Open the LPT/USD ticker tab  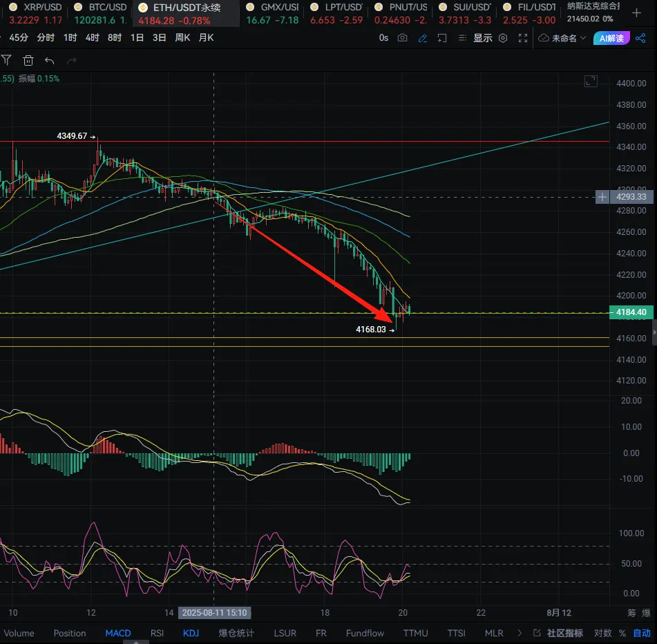pyautogui.click(x=336, y=13)
